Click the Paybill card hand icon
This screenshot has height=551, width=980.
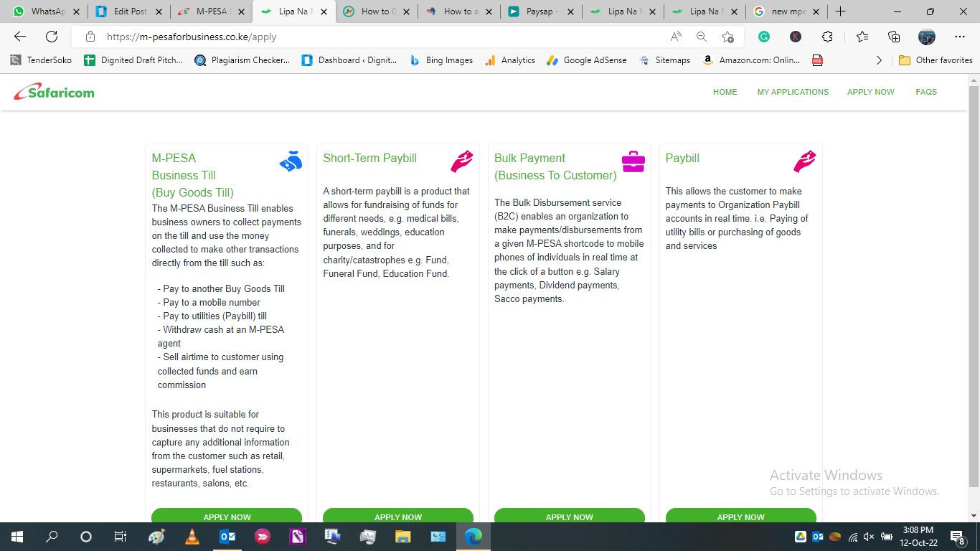(x=805, y=162)
